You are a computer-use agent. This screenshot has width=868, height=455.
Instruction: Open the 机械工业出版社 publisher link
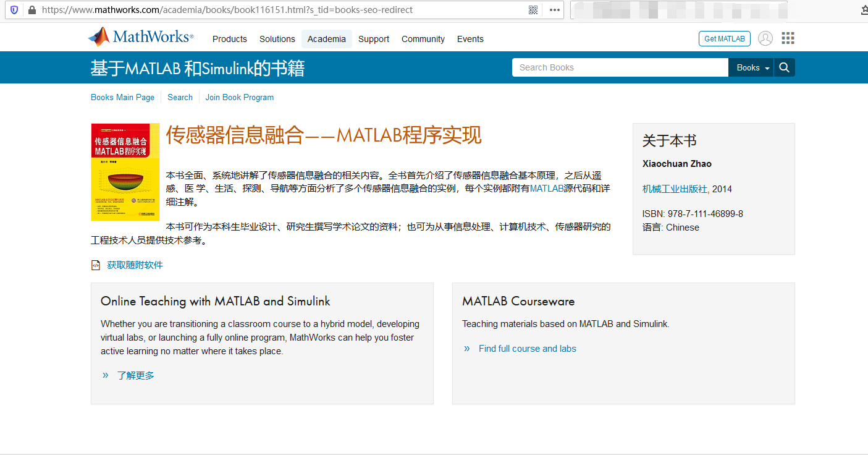[x=673, y=189]
